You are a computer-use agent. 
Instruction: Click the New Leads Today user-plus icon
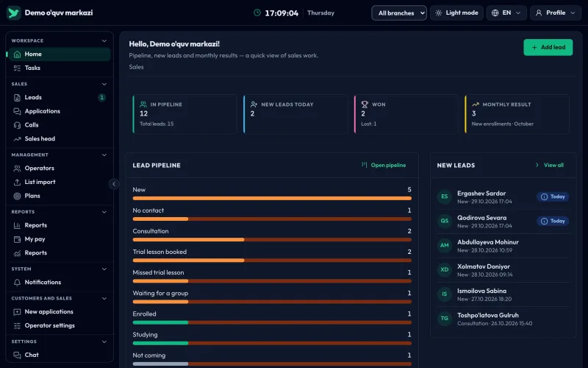(x=254, y=105)
